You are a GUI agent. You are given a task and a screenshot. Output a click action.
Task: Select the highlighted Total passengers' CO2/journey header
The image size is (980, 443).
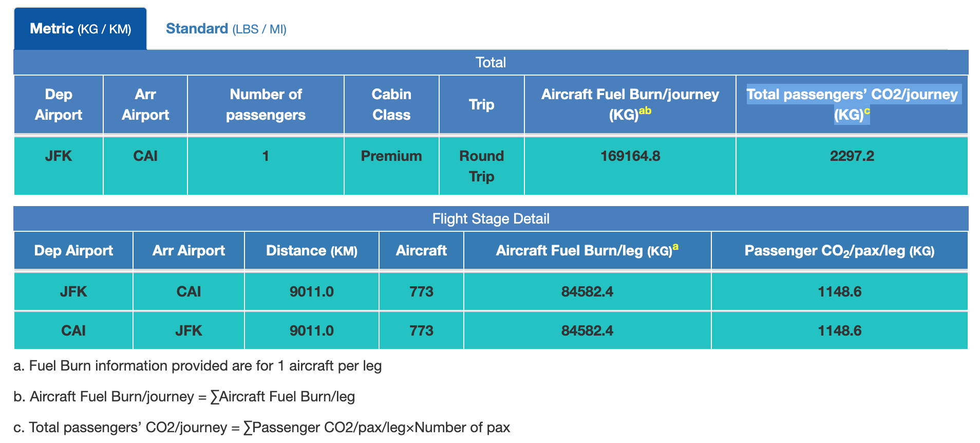pyautogui.click(x=852, y=104)
